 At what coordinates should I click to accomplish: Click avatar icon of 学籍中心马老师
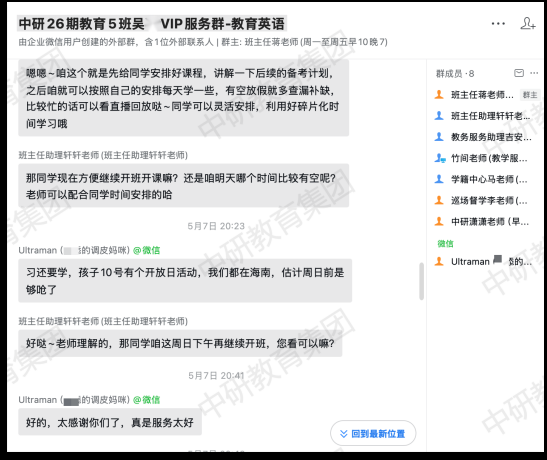tap(439, 179)
